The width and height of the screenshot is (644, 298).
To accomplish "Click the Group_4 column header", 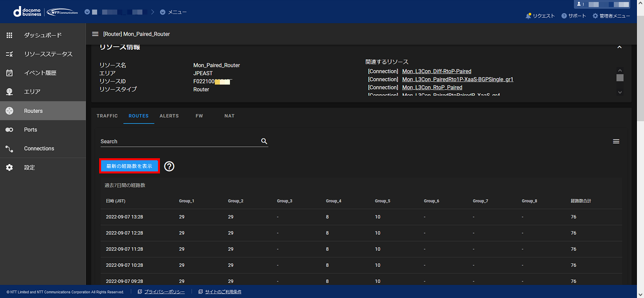I will coord(334,201).
